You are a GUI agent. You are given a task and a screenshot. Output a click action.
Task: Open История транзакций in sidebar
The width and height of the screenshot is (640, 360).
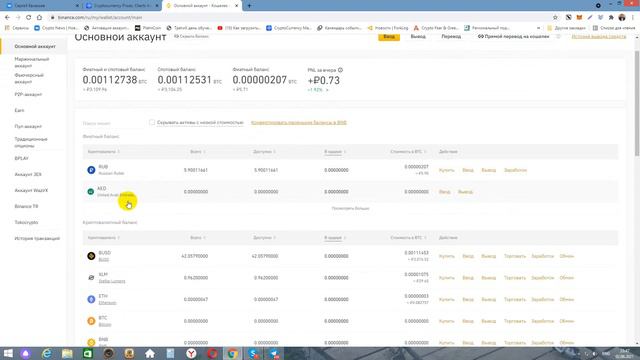coord(37,238)
